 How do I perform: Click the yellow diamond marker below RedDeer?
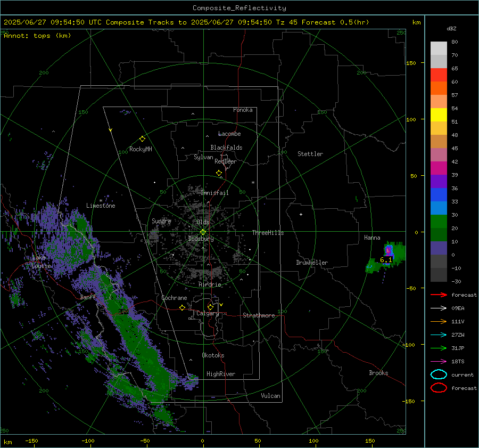pyautogui.click(x=219, y=173)
